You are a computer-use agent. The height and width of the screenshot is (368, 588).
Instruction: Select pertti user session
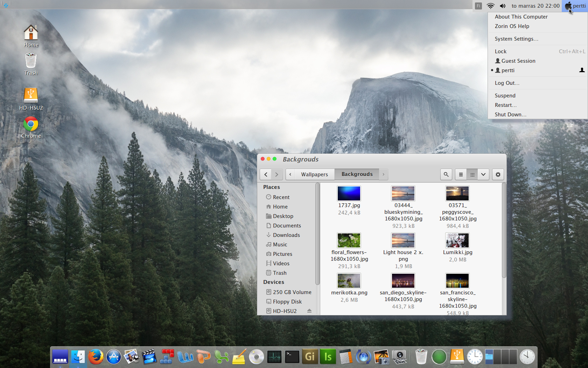508,70
